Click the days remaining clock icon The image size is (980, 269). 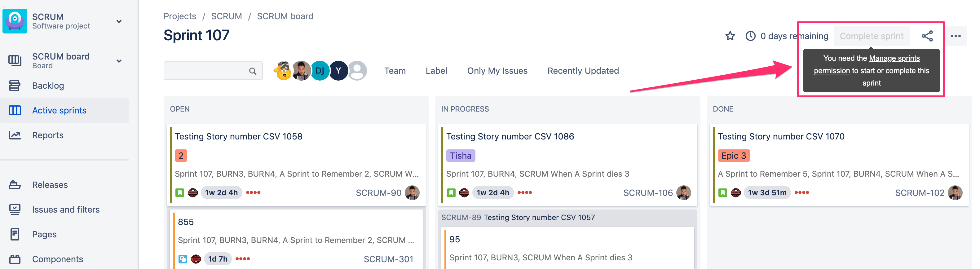[750, 36]
